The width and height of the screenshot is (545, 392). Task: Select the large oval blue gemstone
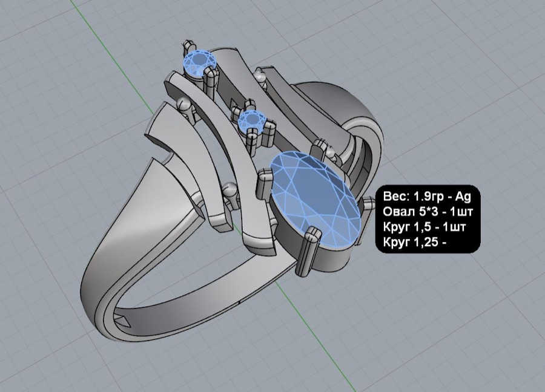coord(315,199)
